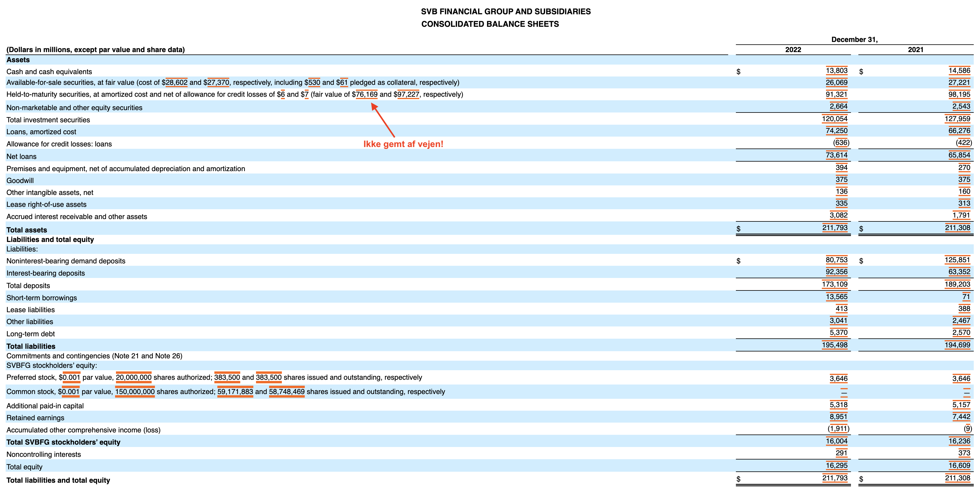Click noninterest-bearing demand deposits value 125,851
Viewport: 980px width, 497px height.
(x=958, y=260)
